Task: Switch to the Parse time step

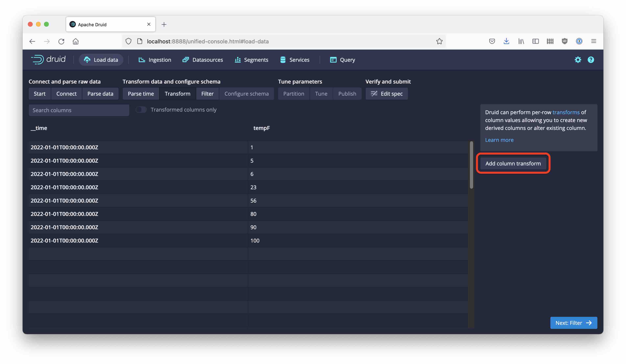Action: click(x=141, y=94)
